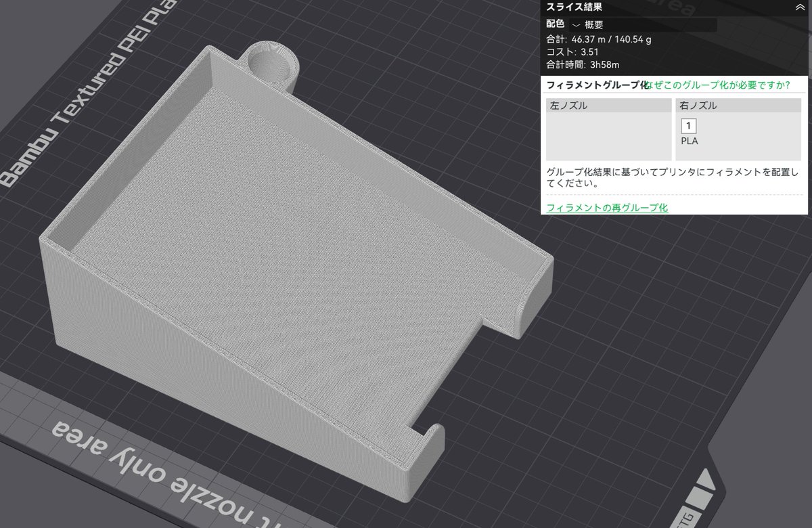This screenshot has width=812, height=528.
Task: Click the フィラメントグループ化 heading
Action: [x=597, y=85]
